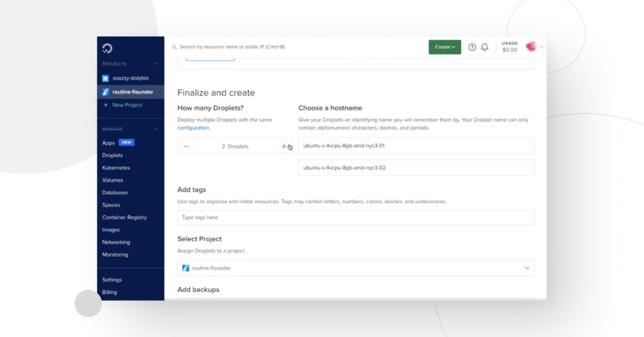
Task: Click the Type tags here field
Action: click(356, 218)
